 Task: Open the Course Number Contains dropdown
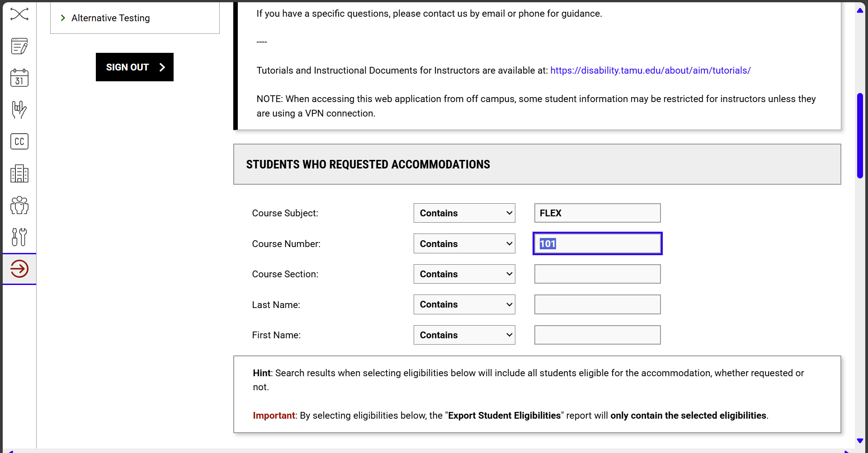pyautogui.click(x=464, y=243)
